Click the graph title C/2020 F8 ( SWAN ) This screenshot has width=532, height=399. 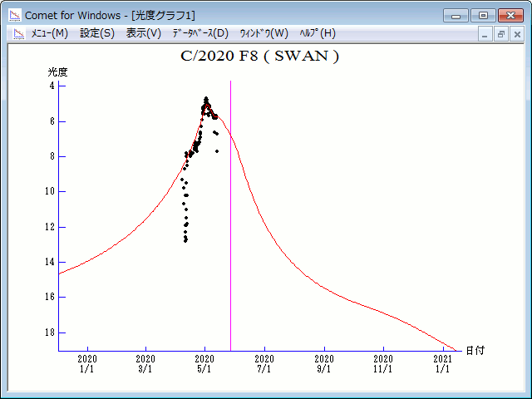click(x=259, y=57)
